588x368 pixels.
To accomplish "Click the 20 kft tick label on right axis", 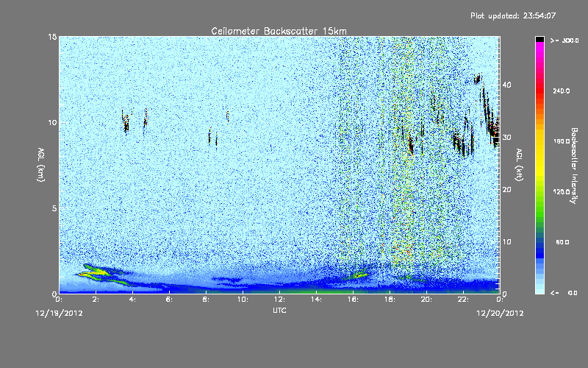I will 506,190.
